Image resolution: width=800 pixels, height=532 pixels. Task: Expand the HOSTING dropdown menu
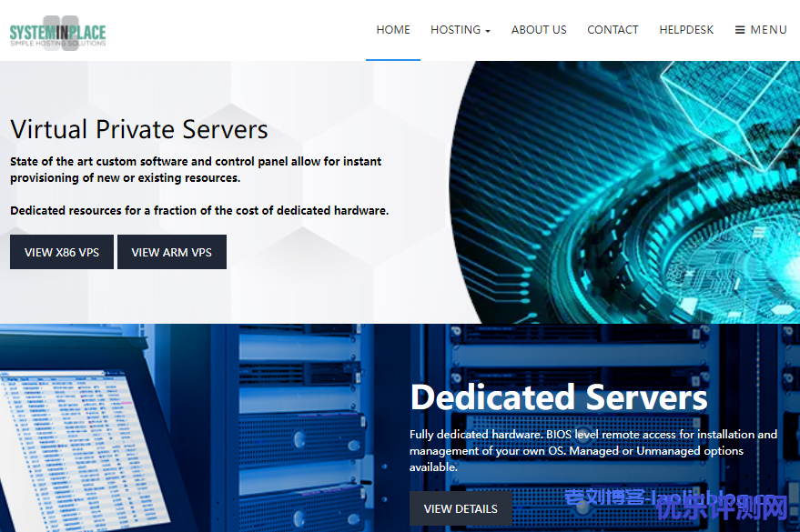[461, 30]
